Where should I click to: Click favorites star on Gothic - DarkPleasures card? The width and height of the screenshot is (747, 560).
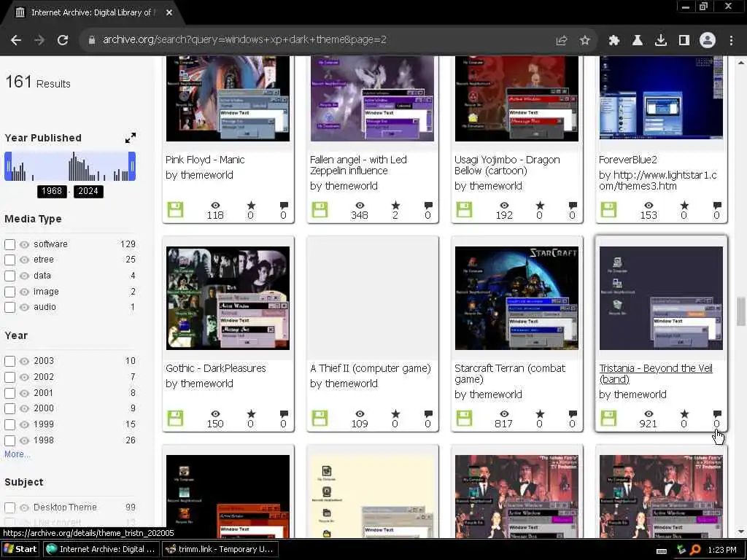251,414
